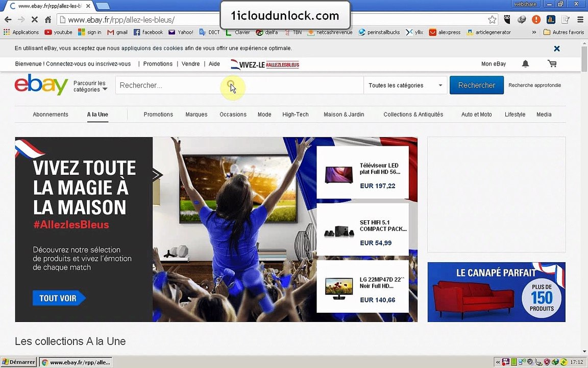588x368 pixels.
Task: Open the notepad-with-pencil extension icon
Action: tap(565, 19)
